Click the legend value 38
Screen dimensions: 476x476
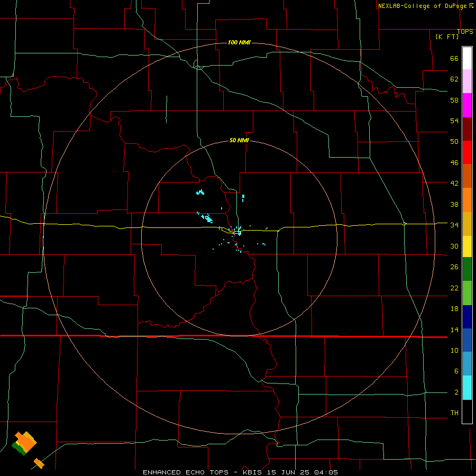(x=454, y=204)
